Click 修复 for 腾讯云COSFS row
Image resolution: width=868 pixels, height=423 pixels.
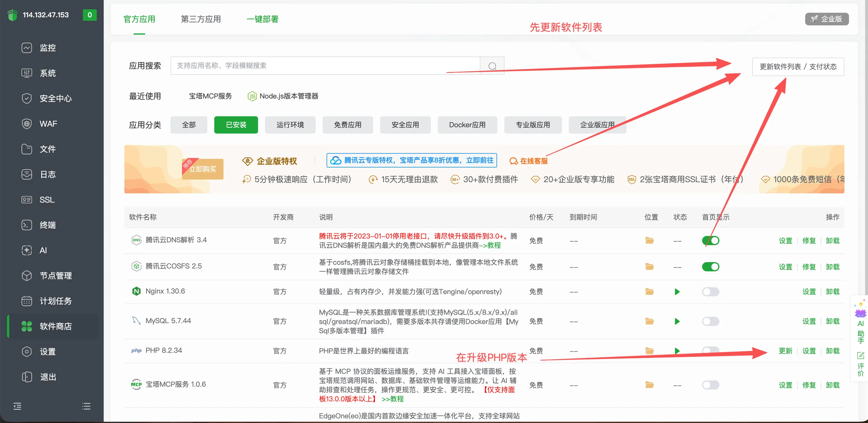(809, 267)
